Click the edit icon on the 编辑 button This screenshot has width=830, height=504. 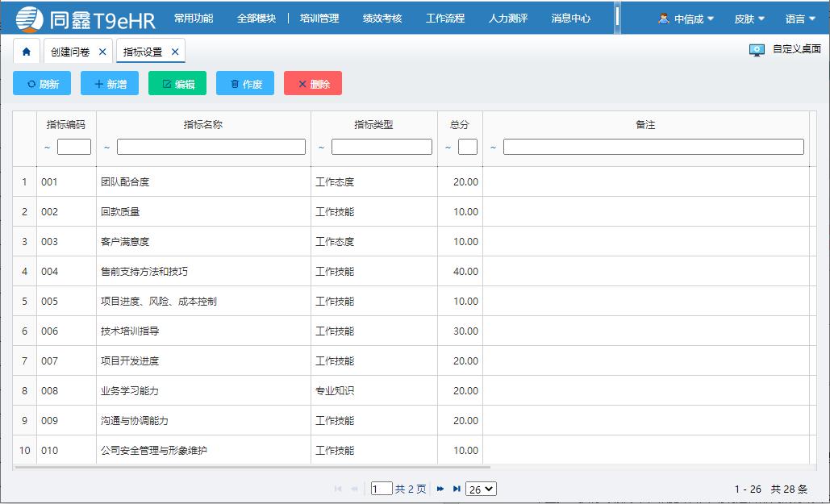163,83
